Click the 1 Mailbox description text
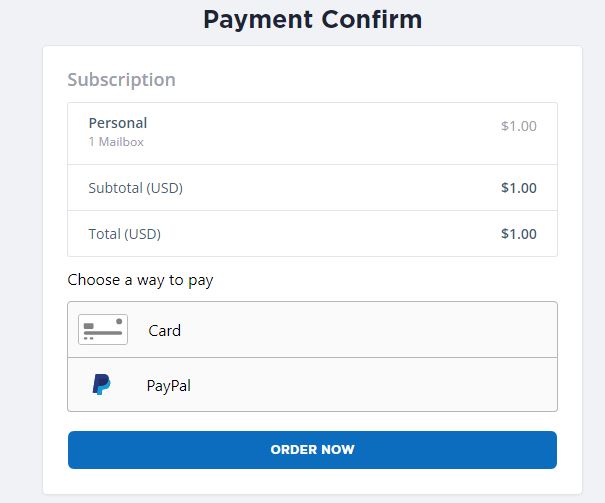 click(116, 142)
